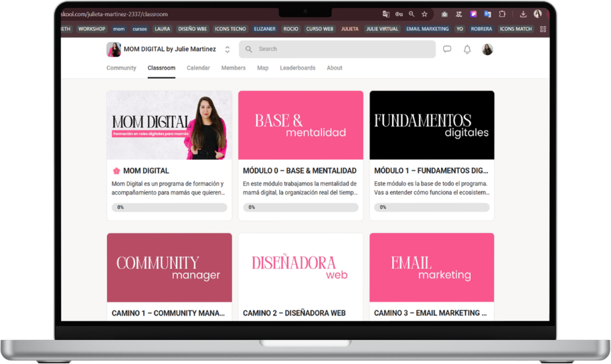Open the Map tab
The image size is (611, 364).
[262, 68]
